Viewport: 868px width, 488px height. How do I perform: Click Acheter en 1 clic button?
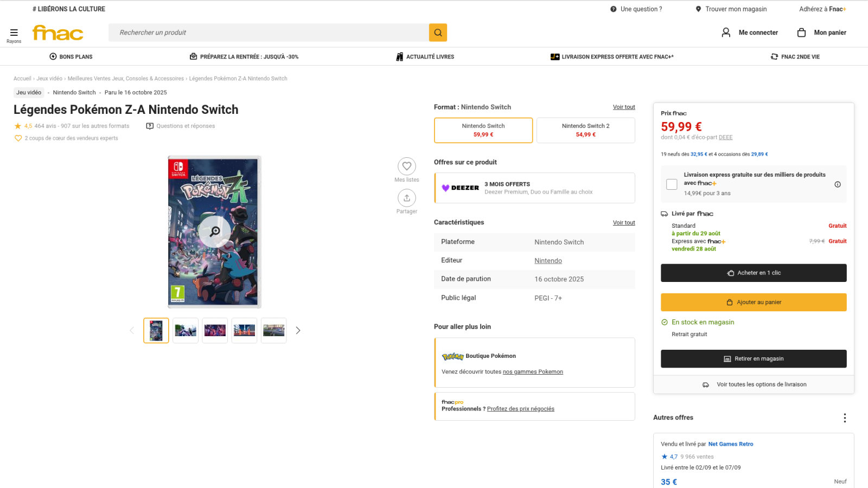(754, 273)
